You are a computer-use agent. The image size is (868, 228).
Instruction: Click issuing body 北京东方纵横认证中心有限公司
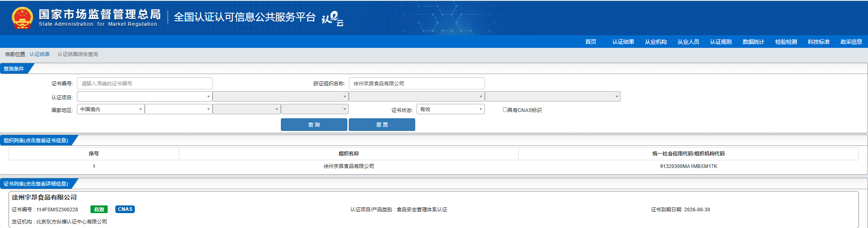click(x=71, y=222)
